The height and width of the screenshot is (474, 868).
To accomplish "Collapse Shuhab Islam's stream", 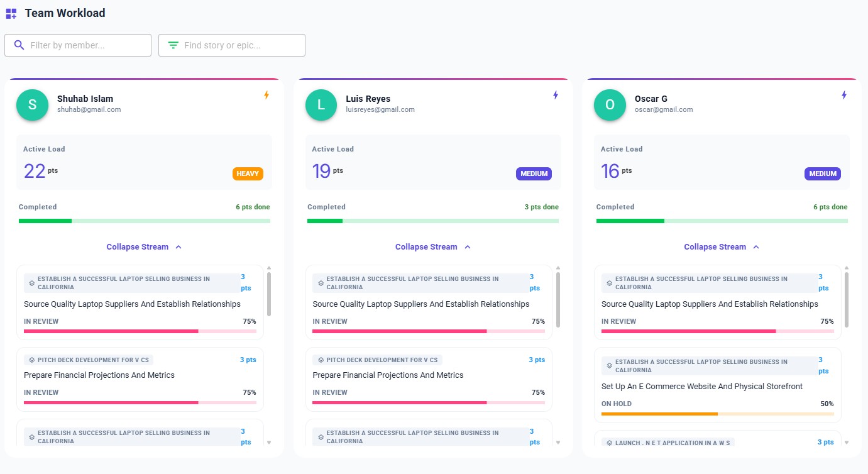I will click(x=144, y=246).
